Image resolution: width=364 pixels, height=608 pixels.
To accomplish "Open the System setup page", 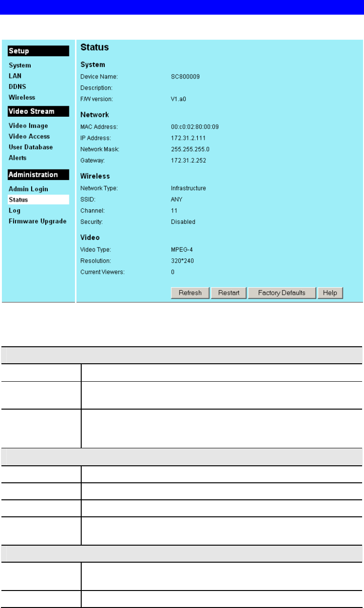I will (20, 65).
